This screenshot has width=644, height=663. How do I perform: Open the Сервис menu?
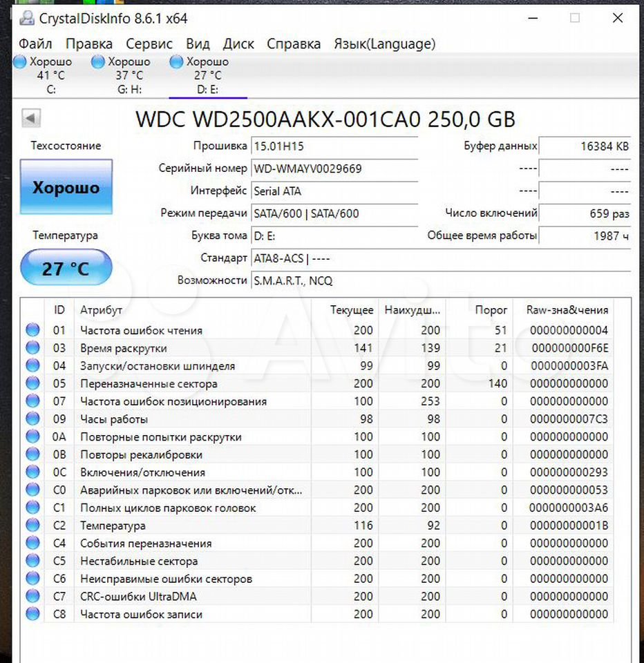click(149, 44)
